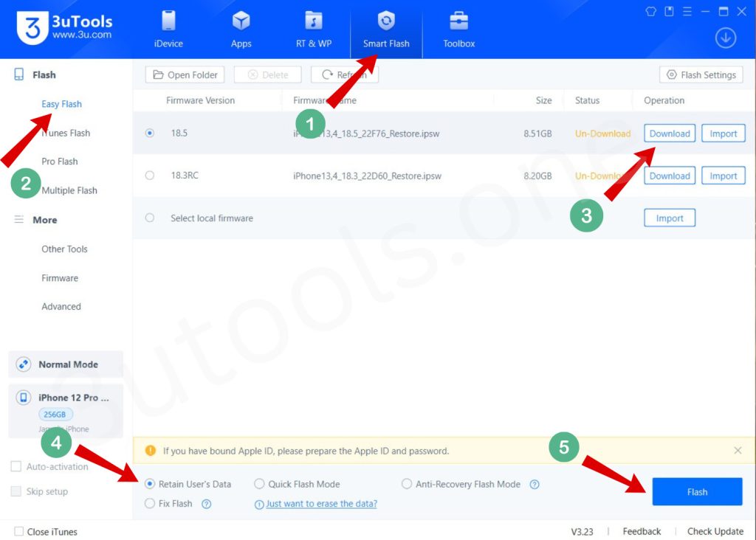Click the Flash section phone icon
This screenshot has width=756, height=540.
tap(18, 75)
